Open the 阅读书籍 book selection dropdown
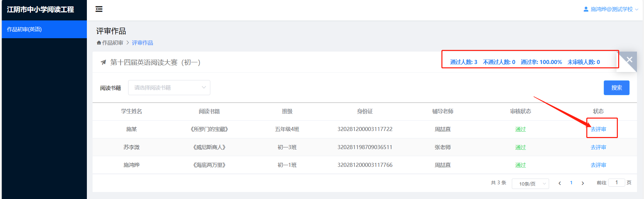The width and height of the screenshot is (644, 199). pos(169,88)
